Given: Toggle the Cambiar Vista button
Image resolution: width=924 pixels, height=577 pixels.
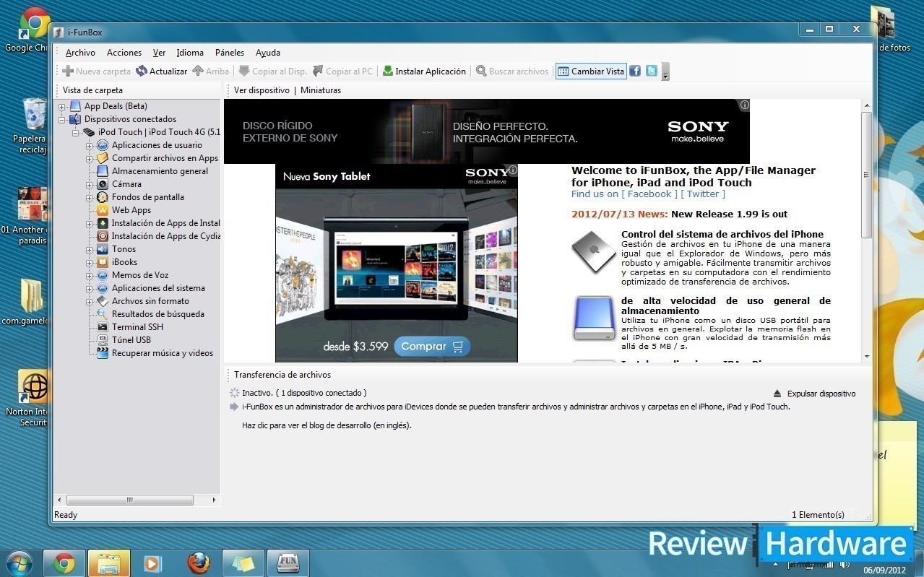Looking at the screenshot, I should pos(591,71).
